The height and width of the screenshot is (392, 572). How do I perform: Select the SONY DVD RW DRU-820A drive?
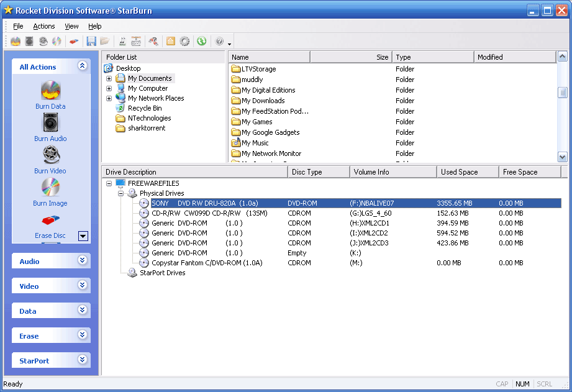pyautogui.click(x=356, y=203)
